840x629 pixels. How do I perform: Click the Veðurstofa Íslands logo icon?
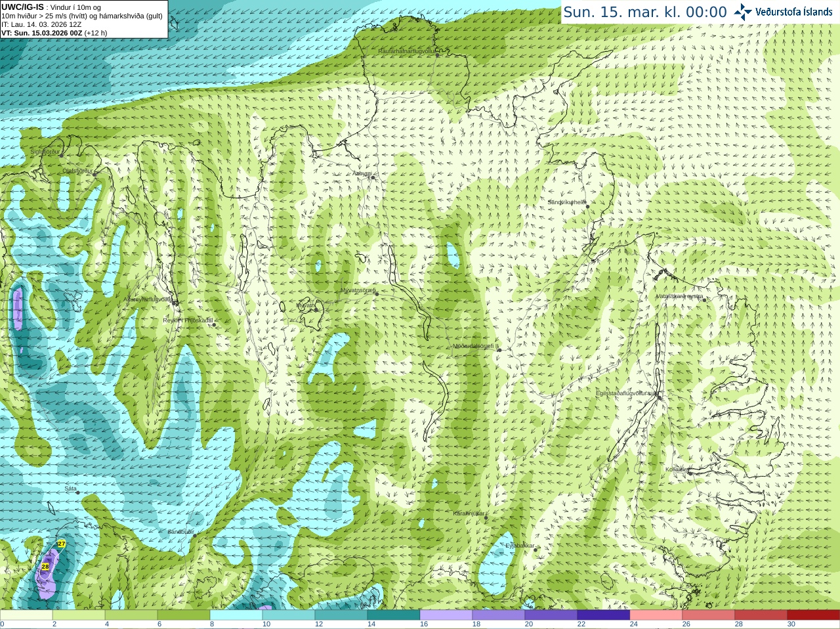[743, 11]
